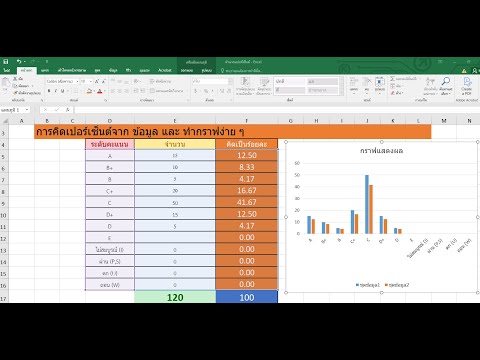480x360 pixels.
Task: Toggle Bottom Align
Action: tap(126, 81)
